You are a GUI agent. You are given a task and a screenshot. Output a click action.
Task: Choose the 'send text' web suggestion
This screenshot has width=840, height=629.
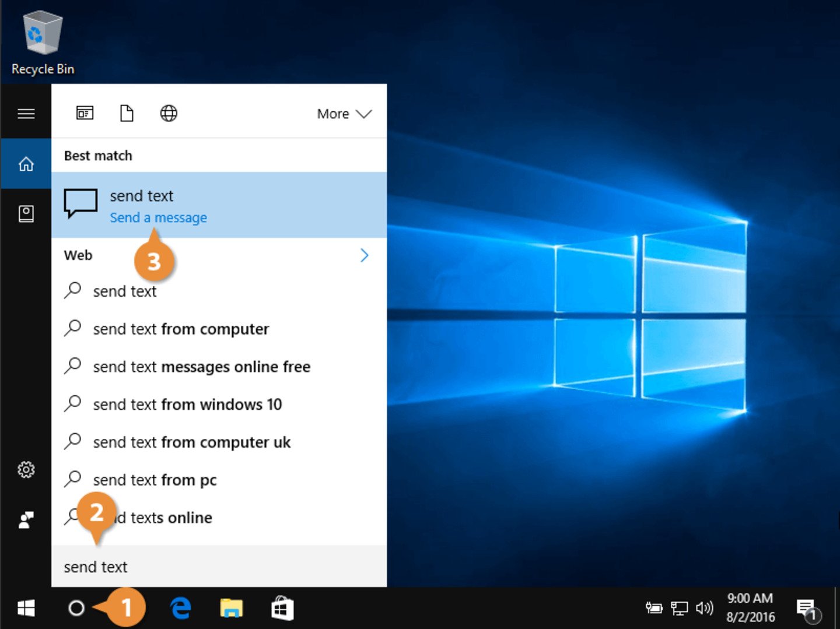coord(219,291)
